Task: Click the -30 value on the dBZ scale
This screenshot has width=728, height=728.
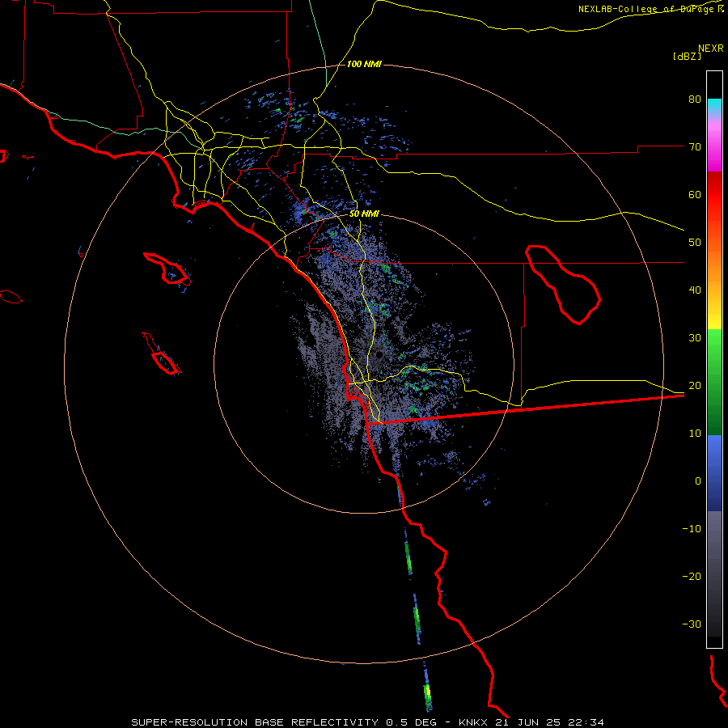Action: point(692,624)
